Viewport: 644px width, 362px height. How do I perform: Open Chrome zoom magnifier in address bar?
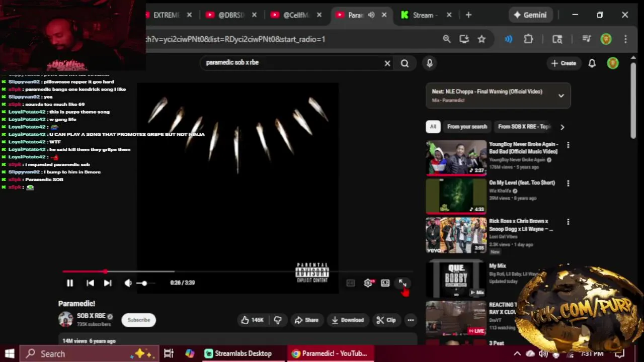point(447,39)
